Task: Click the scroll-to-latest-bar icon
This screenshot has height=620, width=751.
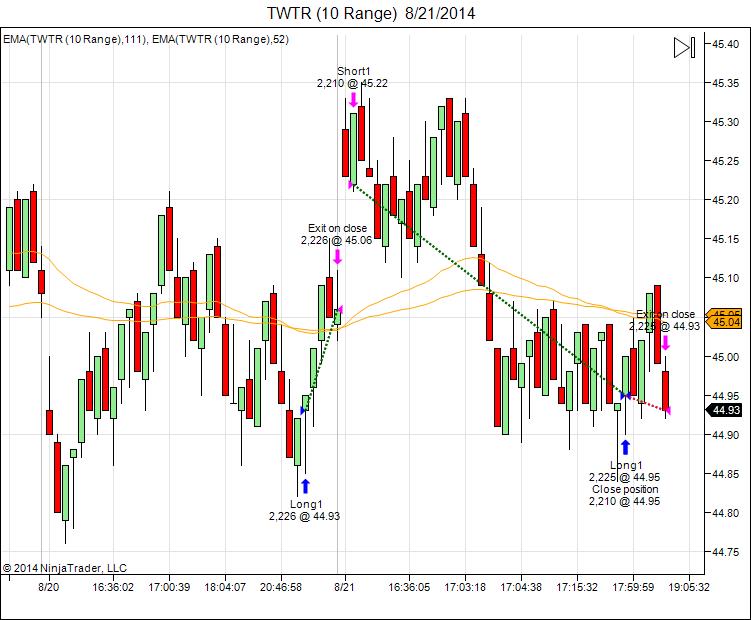Action: pos(684,47)
